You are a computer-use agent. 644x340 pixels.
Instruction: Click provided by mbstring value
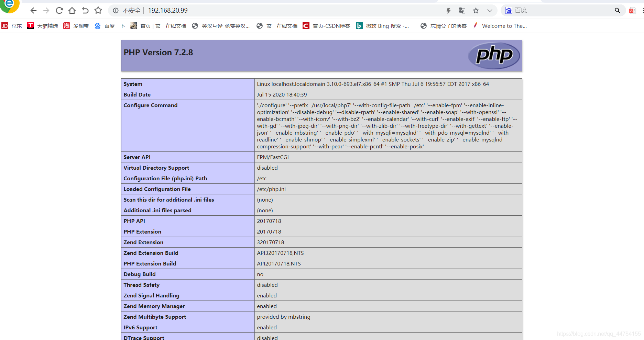[x=284, y=317]
